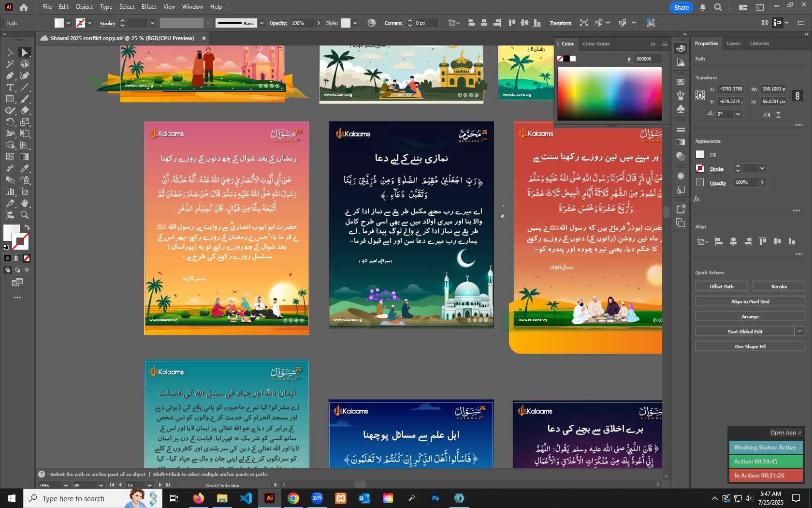The height and width of the screenshot is (508, 812).
Task: Select the Shaper tool
Action: pos(10,110)
